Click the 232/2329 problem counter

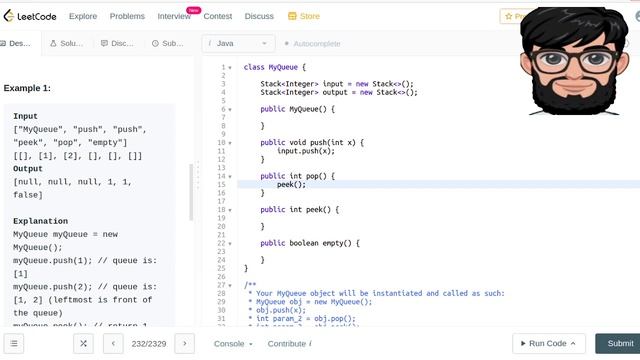click(149, 344)
